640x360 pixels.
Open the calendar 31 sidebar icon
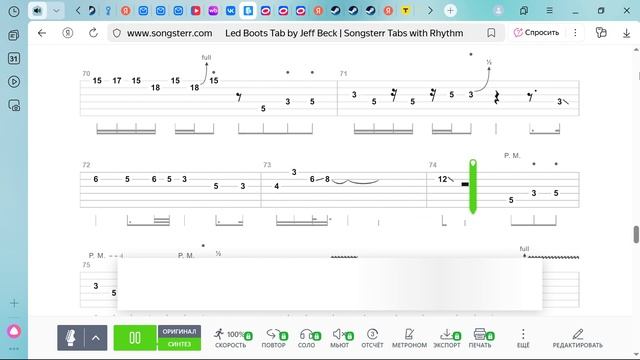click(x=14, y=58)
